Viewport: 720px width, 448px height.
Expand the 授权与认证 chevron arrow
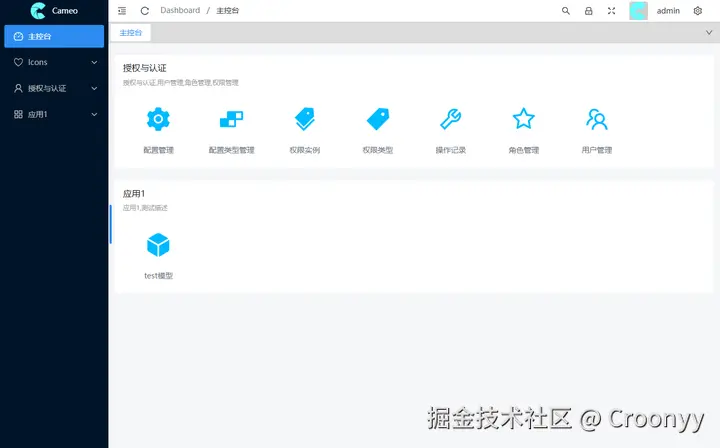[94, 88]
